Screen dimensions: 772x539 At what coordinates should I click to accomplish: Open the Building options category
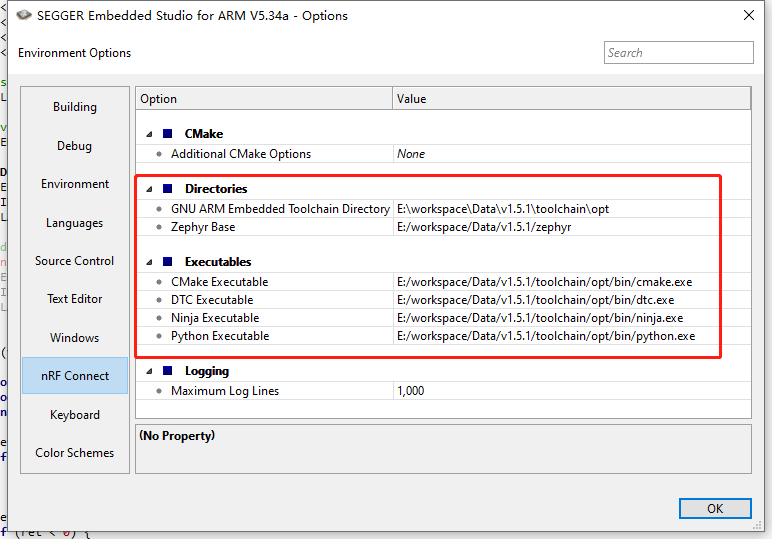[75, 107]
